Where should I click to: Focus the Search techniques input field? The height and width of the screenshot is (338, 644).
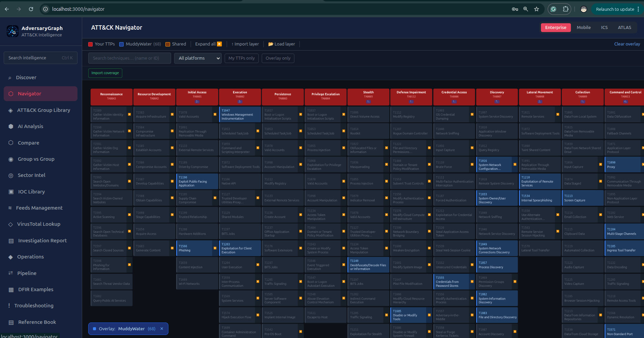130,58
